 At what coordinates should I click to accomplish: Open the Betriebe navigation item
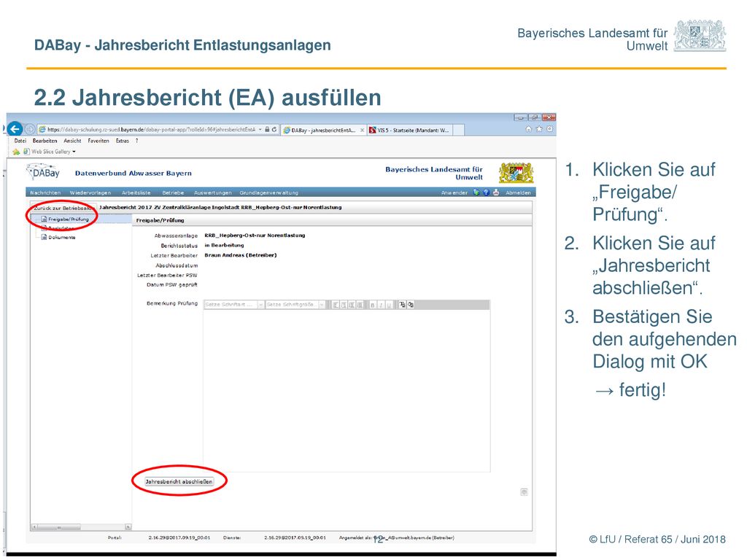(x=173, y=192)
